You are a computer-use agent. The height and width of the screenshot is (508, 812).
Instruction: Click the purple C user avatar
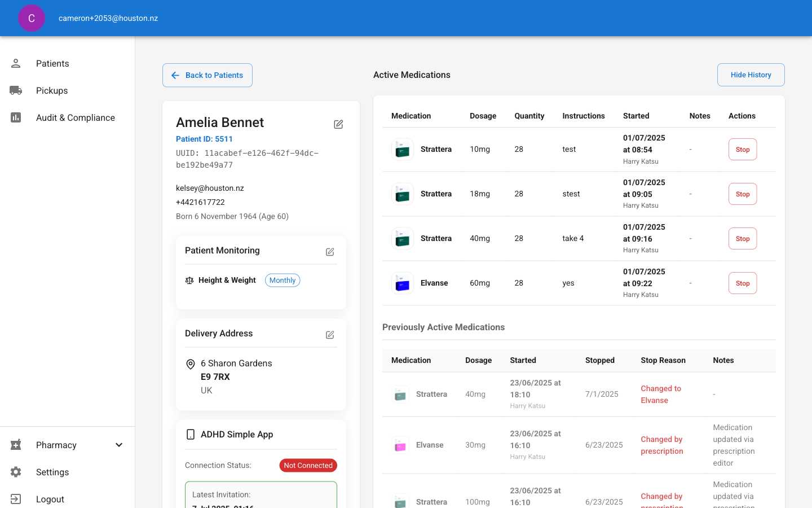pos(32,18)
